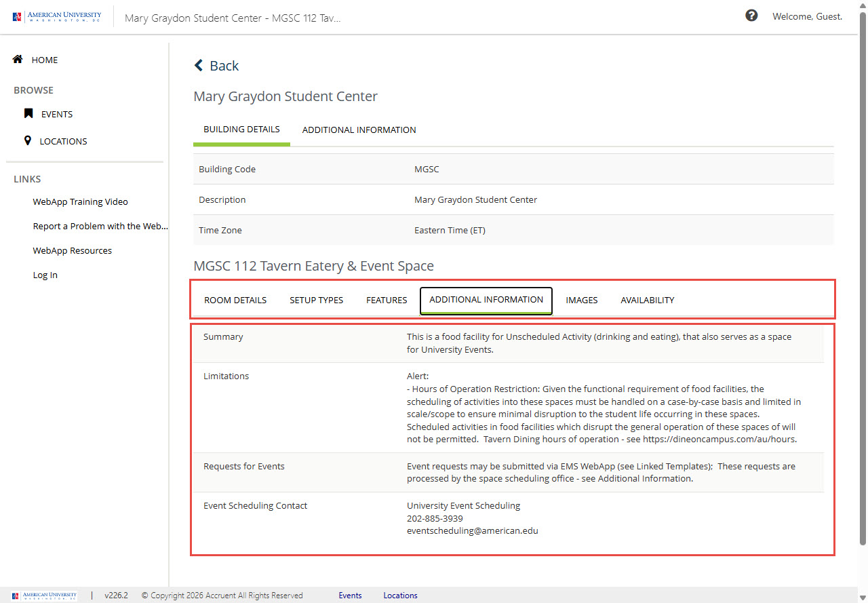The image size is (868, 603).
Task: Open Report a Problem with the WebApp link
Action: (100, 226)
